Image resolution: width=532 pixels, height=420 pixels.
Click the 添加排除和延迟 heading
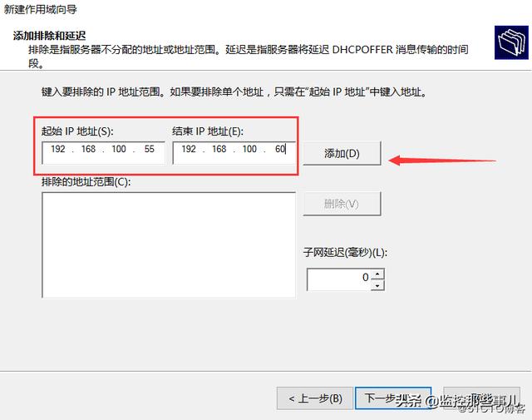click(49, 36)
